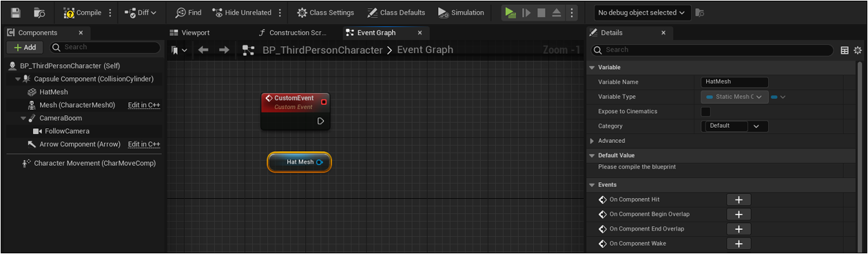The height and width of the screenshot is (254, 868).
Task: Click the Play simulation button
Action: (509, 12)
